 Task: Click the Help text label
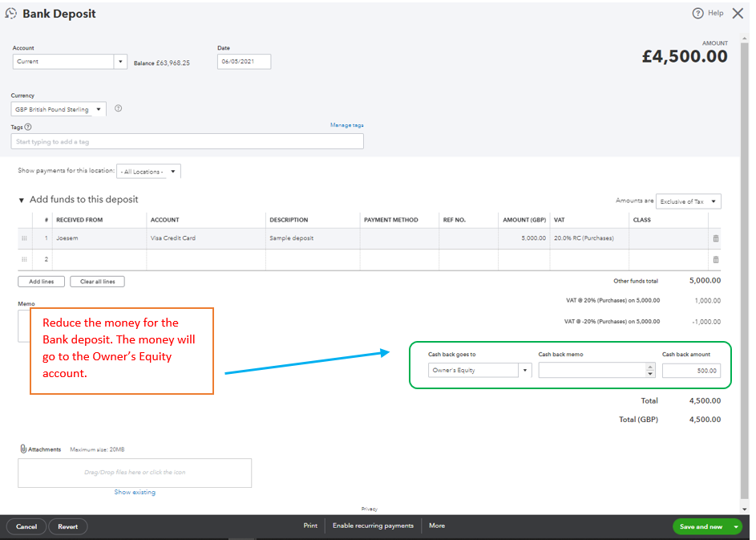715,13
